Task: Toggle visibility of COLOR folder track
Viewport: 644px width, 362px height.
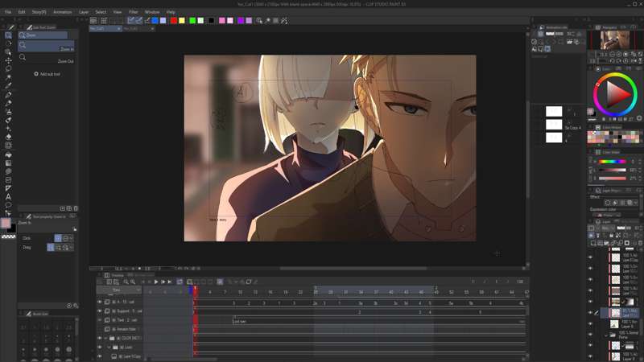Action: click(x=99, y=338)
